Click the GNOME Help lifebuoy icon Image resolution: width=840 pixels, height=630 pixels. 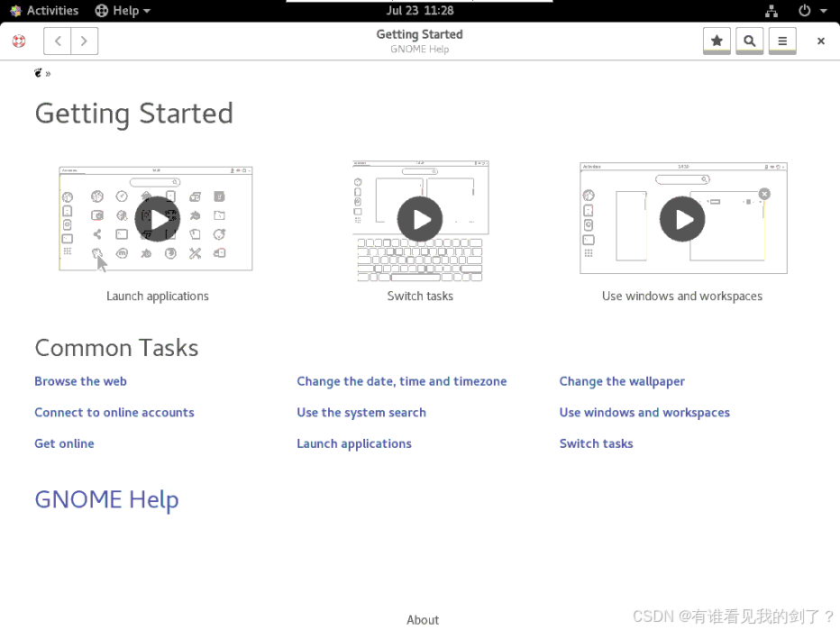(x=19, y=41)
